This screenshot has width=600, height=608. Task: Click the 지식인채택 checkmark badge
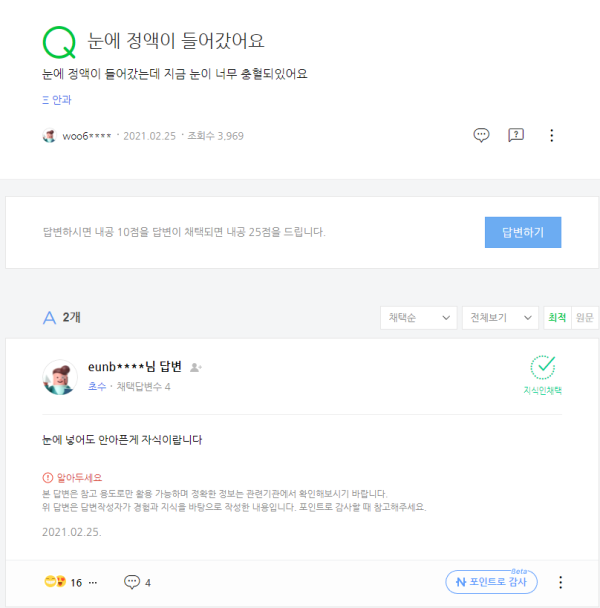543,375
